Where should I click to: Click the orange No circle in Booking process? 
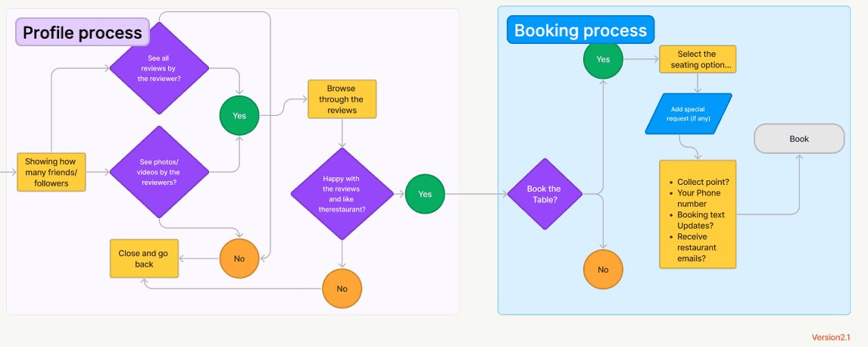coord(604,270)
